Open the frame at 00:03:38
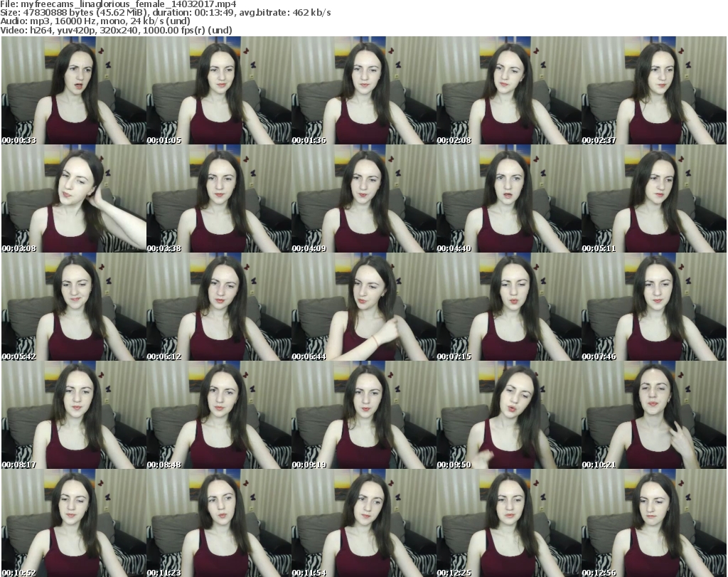Screen dimensions: 728x577 pos(219,198)
